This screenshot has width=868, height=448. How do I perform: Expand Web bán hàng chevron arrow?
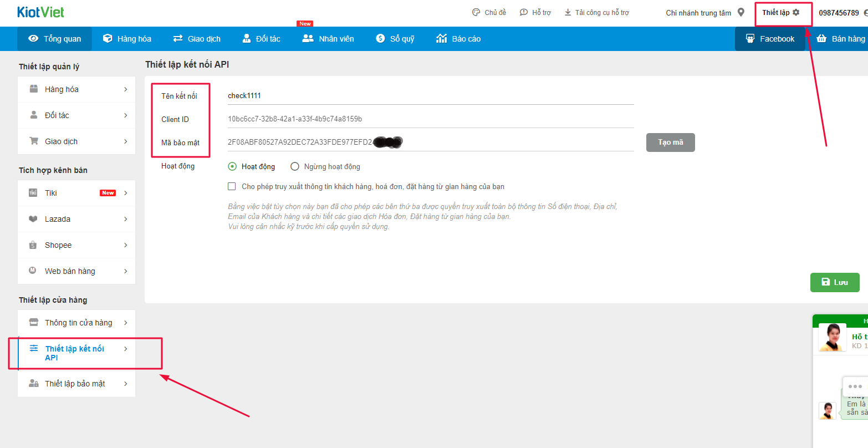coord(126,271)
